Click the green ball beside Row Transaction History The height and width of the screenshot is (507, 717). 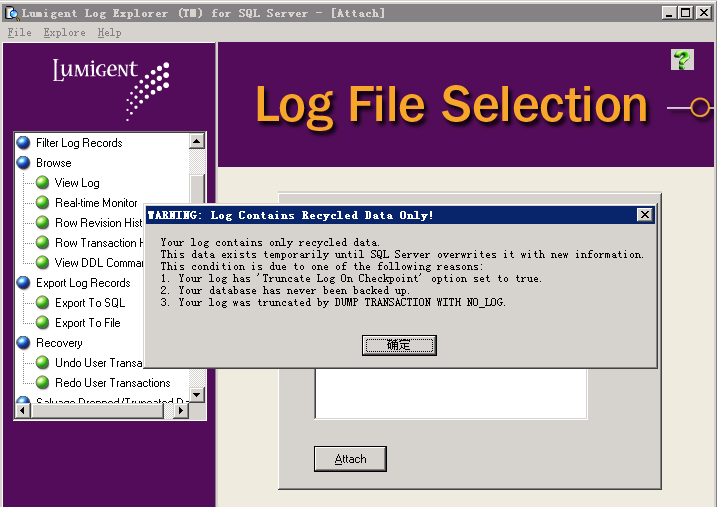(43, 242)
